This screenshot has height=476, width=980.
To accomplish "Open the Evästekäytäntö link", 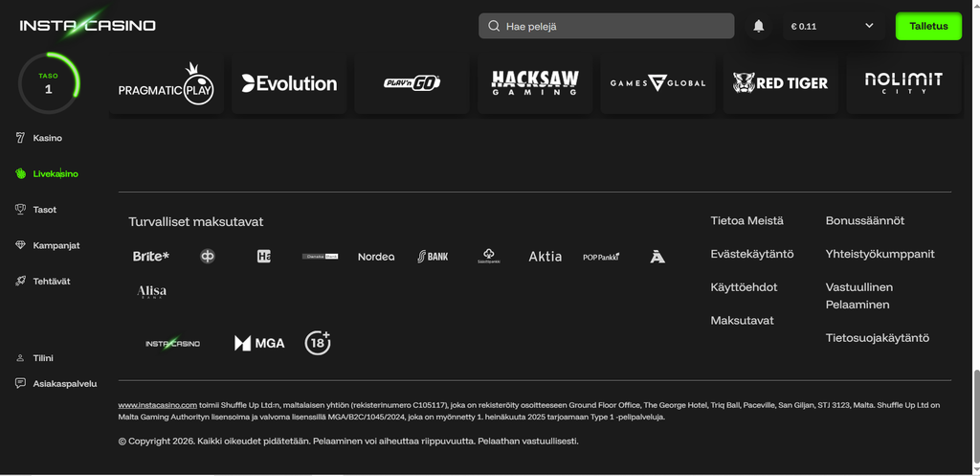I will (752, 254).
